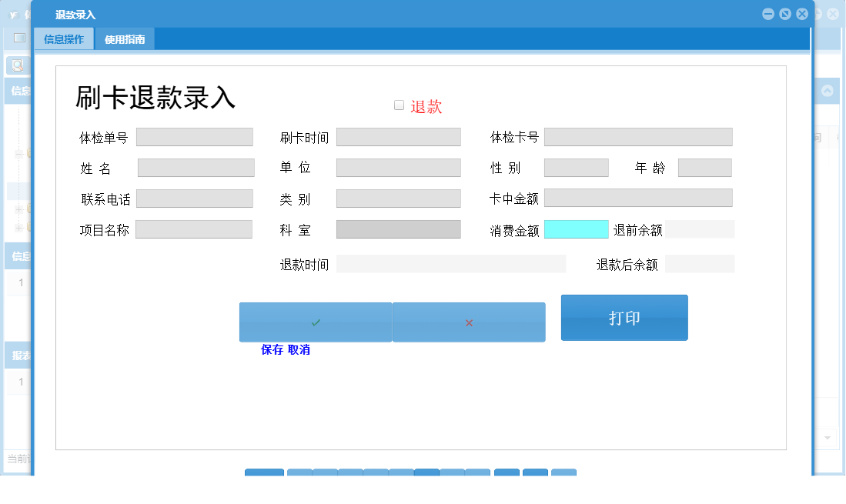Expand the 报表 panel in the left sidebar
The height and width of the screenshot is (504, 846).
point(17,354)
